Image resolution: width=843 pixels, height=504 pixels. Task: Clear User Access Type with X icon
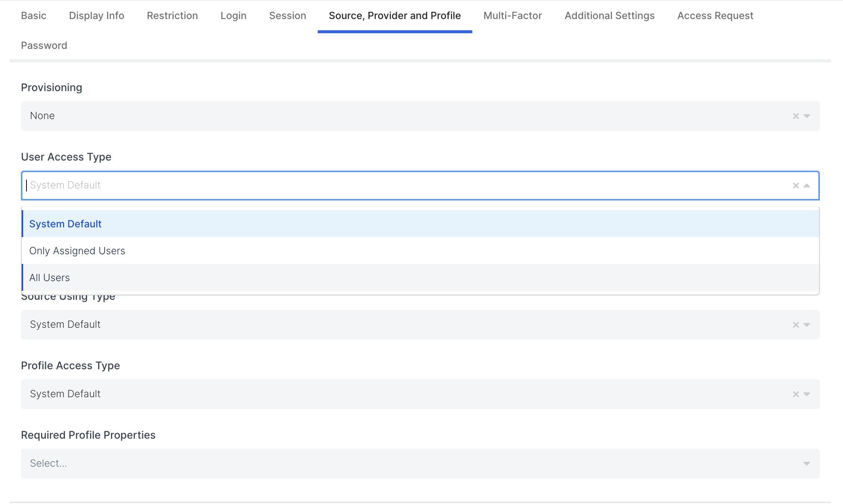796,186
